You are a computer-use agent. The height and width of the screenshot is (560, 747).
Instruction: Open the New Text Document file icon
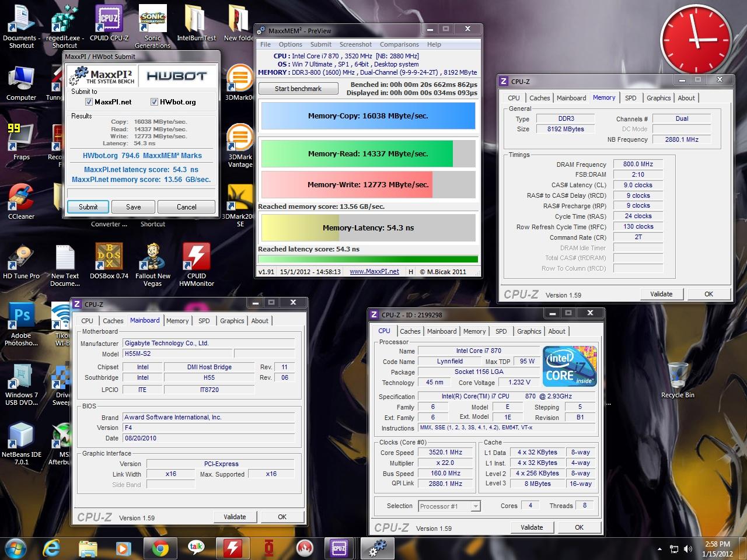tap(65, 265)
